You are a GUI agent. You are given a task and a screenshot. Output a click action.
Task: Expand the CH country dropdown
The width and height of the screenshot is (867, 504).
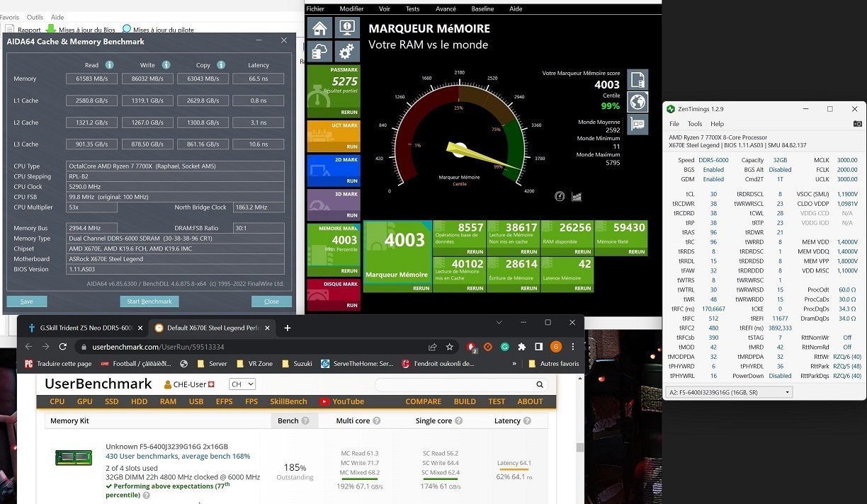coord(242,384)
